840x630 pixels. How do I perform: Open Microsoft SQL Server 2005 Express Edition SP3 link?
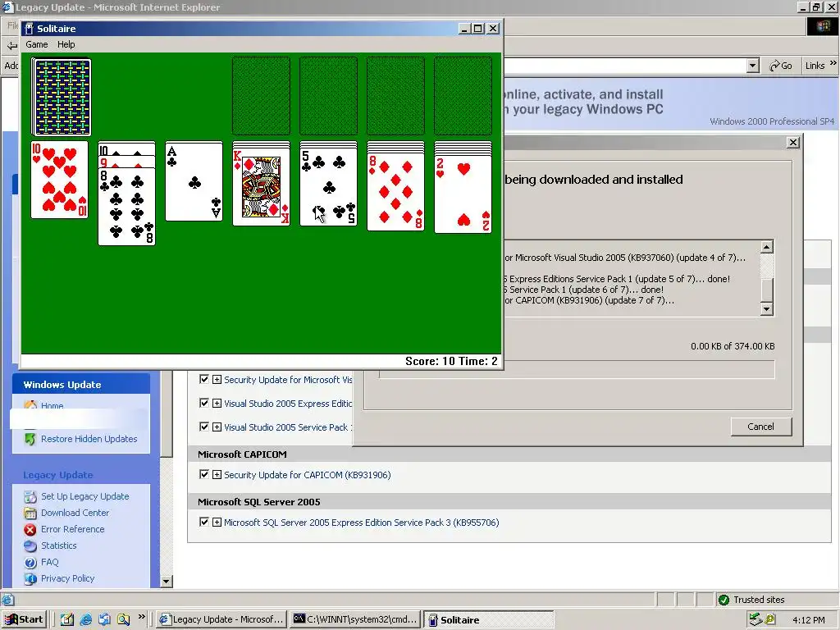point(362,523)
